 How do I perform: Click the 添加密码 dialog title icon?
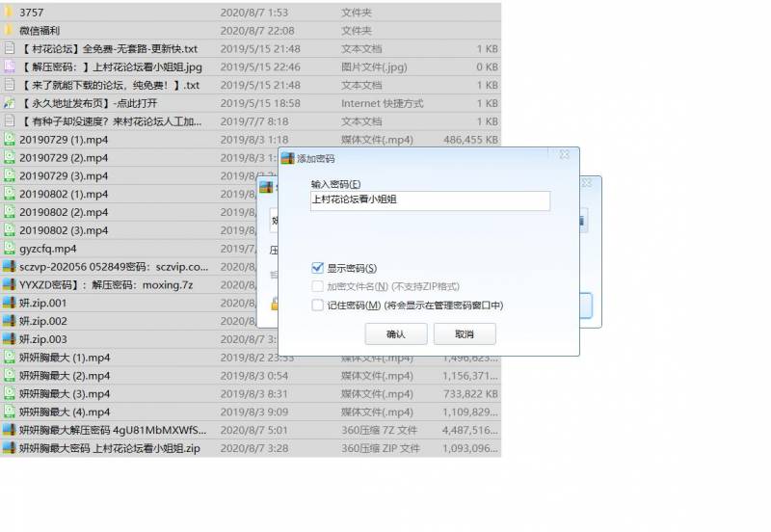coord(286,158)
